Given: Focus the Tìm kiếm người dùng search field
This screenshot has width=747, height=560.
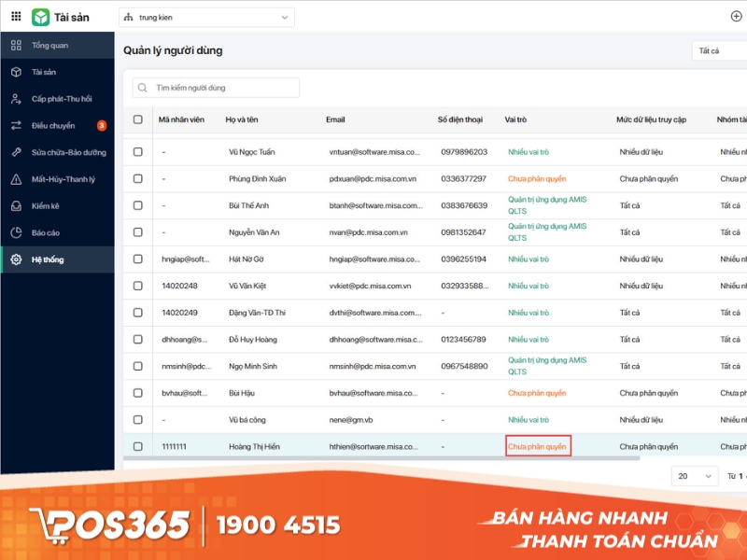Looking at the screenshot, I should pyautogui.click(x=224, y=88).
